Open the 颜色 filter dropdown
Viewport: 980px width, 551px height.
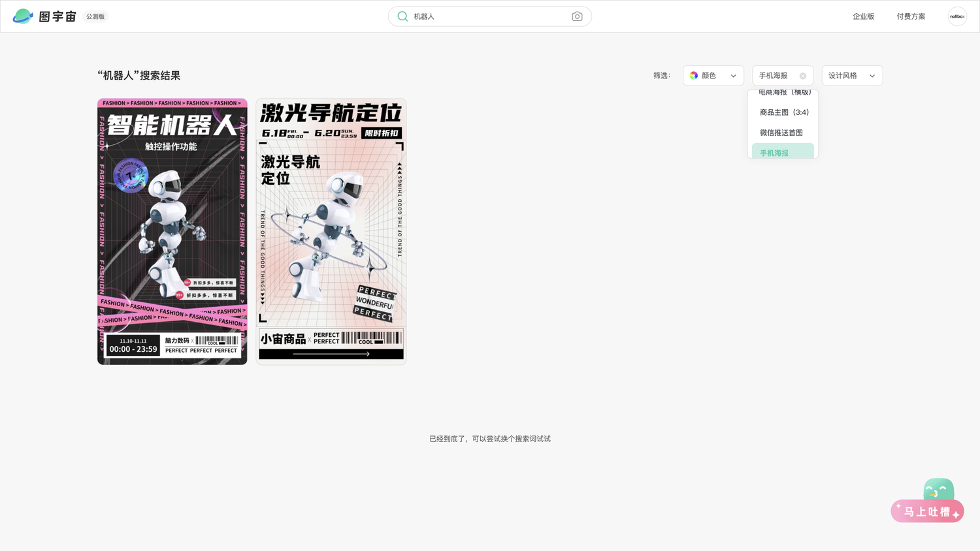click(x=713, y=76)
